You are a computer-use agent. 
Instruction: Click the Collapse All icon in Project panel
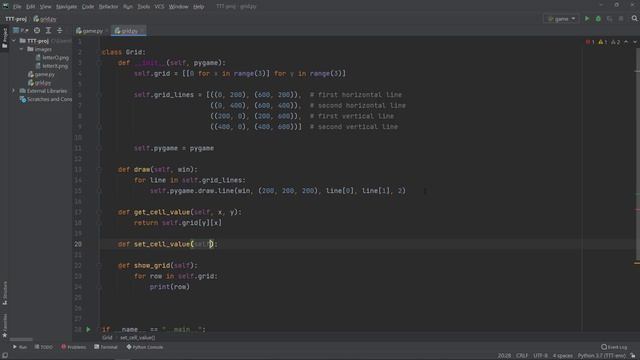point(60,31)
